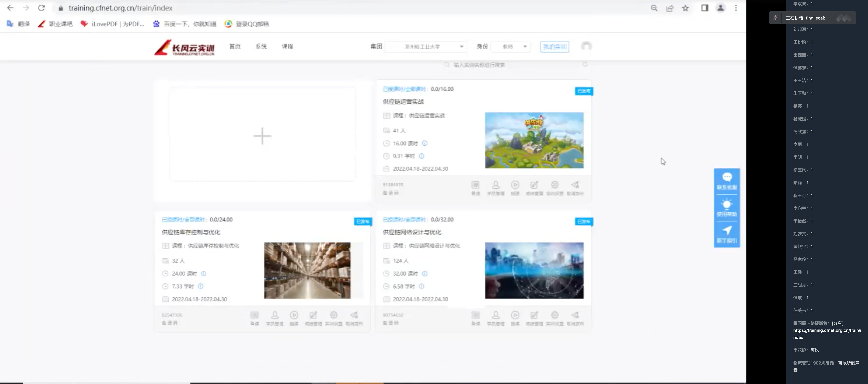Open 学员管理 for 供应链运营实战 course
Image resolution: width=868 pixels, height=384 pixels.
pos(496,187)
